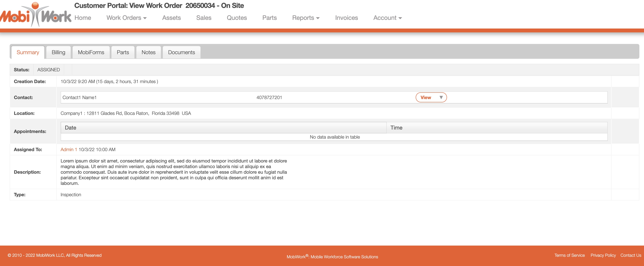
Task: Open the Invoices page
Action: (346, 18)
